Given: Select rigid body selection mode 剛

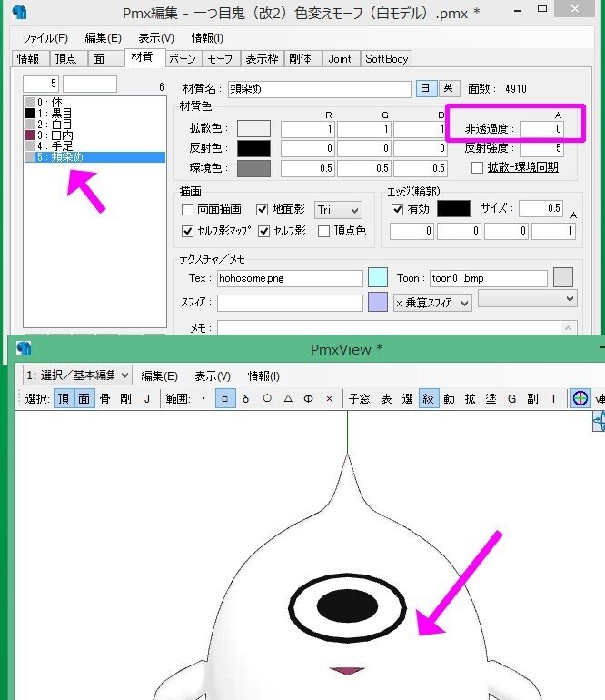Looking at the screenshot, I should tap(126, 398).
